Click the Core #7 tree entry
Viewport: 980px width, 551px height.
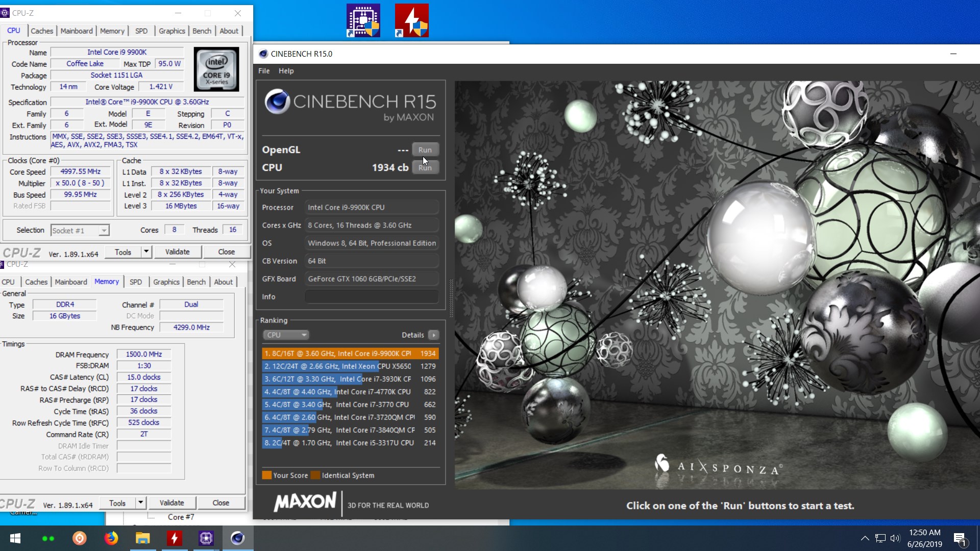pos(181,517)
